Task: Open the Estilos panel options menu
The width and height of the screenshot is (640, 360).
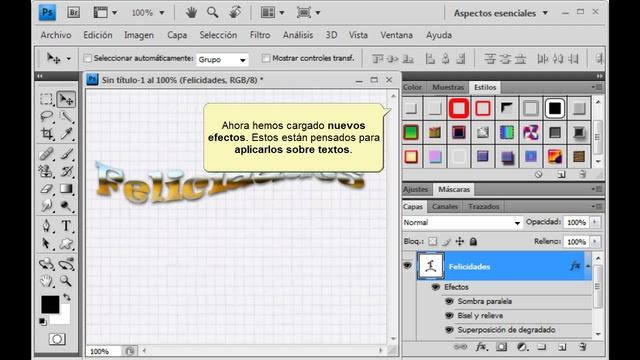Action: coord(597,87)
